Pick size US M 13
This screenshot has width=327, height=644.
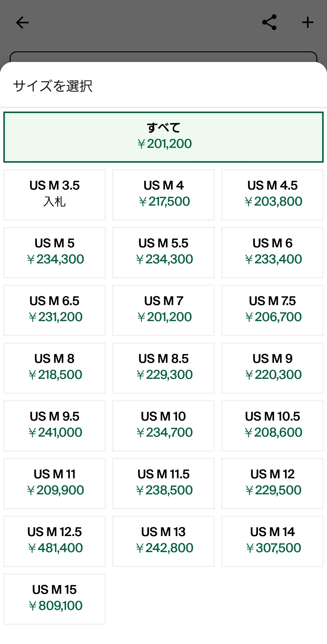163,541
